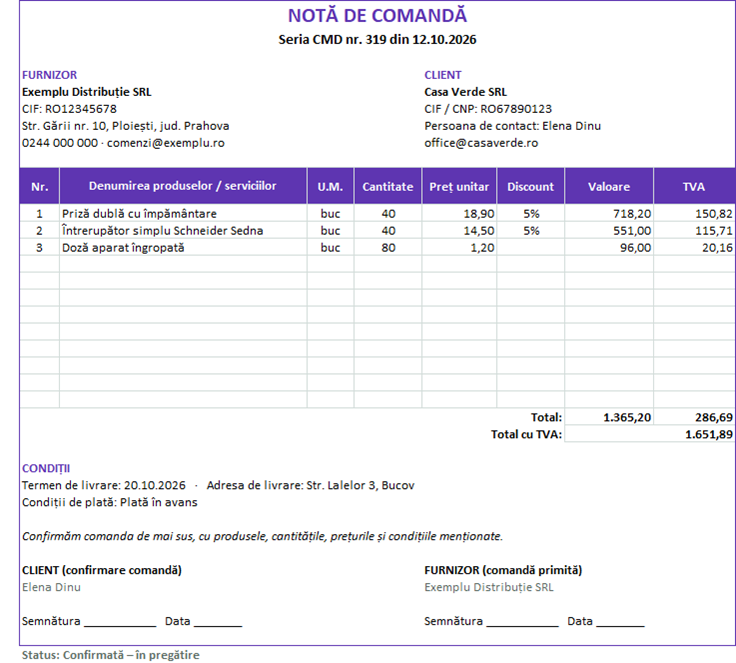Image resolution: width=736 pixels, height=663 pixels.
Task: Click the CONDIȚII section label
Action: tap(46, 469)
